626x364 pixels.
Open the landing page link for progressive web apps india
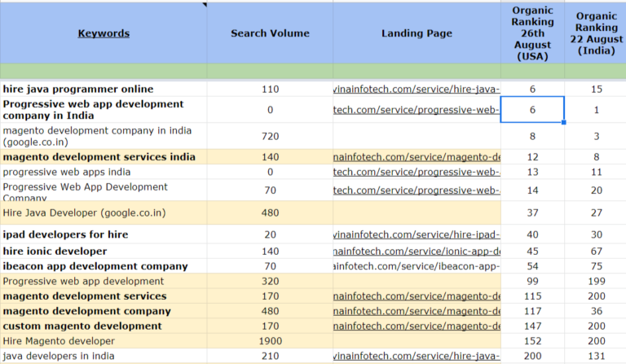(417, 172)
